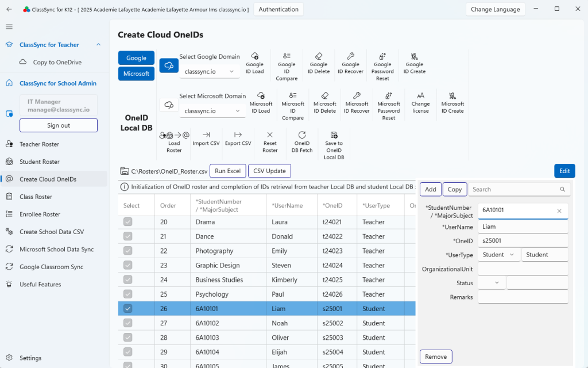Click the Search input field
Screen dimensions: 588x368
[519, 189]
